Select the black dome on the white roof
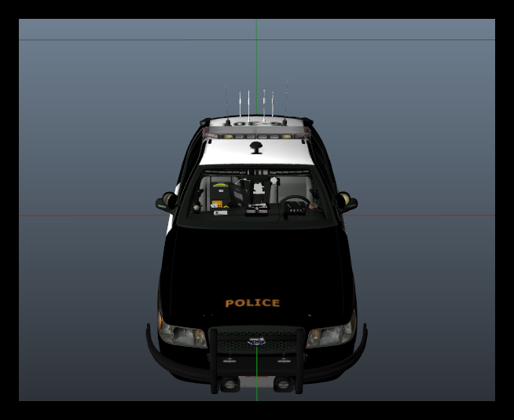 point(255,147)
